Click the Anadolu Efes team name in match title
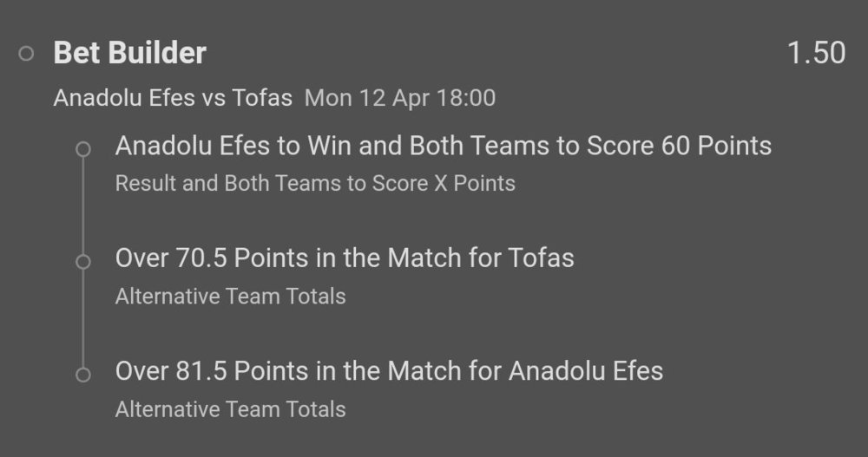This screenshot has height=457, width=868. (x=124, y=97)
